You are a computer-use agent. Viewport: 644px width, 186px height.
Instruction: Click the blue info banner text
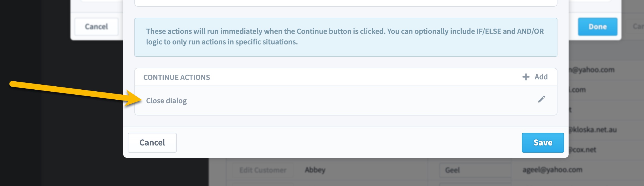pyautogui.click(x=345, y=37)
